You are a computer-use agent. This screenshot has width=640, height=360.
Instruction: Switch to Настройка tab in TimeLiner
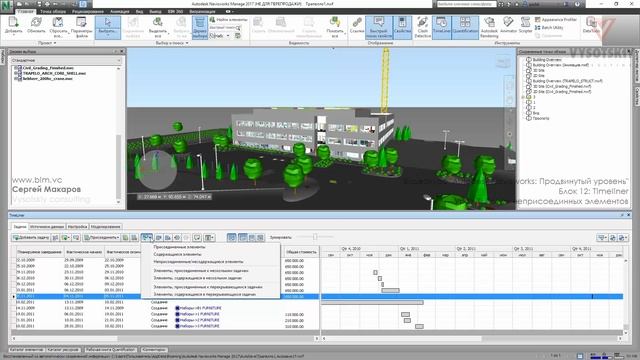(x=78, y=227)
